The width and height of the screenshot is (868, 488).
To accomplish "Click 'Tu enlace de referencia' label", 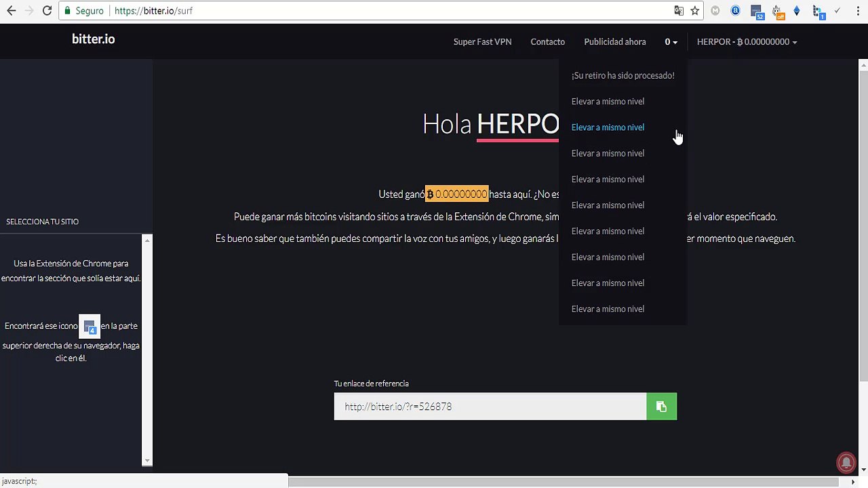I will (x=371, y=384).
